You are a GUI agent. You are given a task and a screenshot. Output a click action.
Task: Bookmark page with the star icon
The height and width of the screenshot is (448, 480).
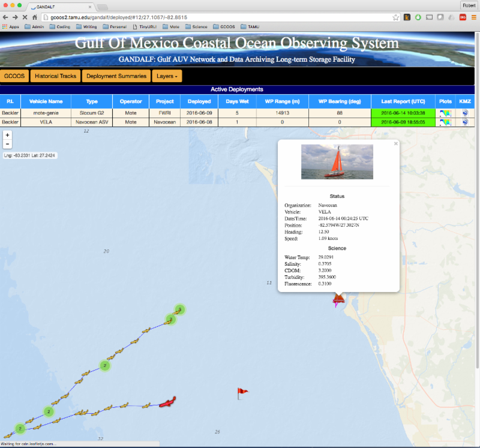pos(396,17)
